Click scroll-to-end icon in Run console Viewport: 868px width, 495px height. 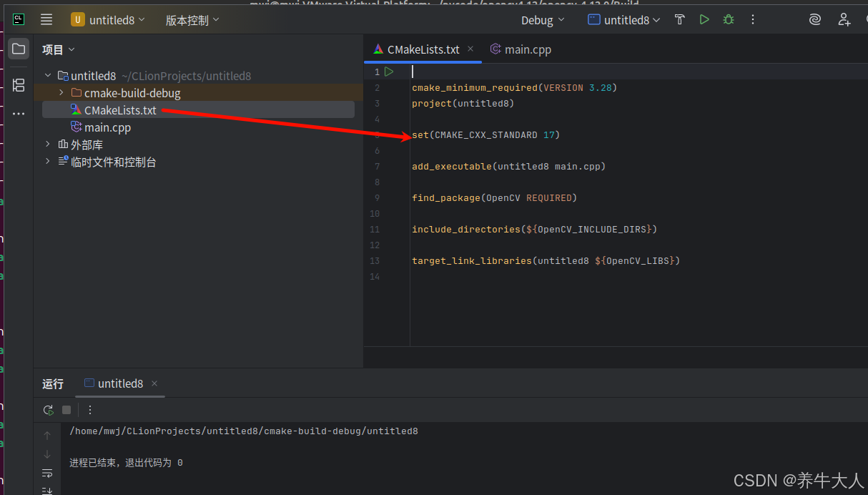point(47,490)
